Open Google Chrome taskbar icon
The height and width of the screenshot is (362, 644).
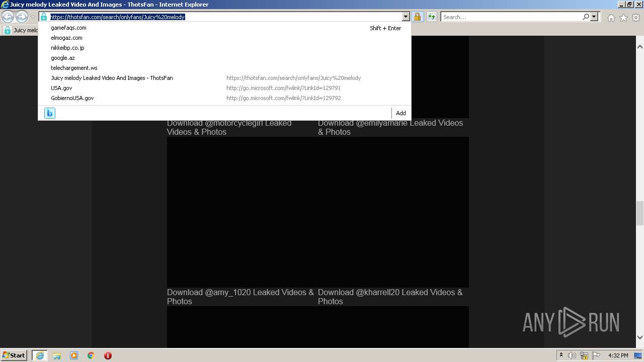[91, 355]
